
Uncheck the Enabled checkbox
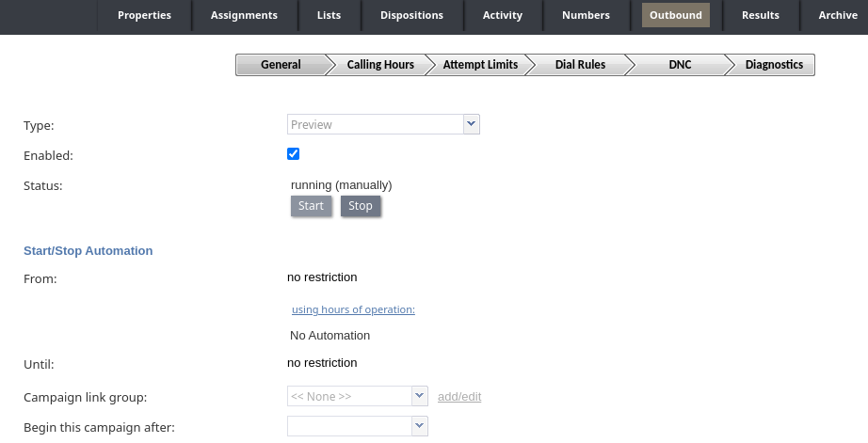pos(294,153)
